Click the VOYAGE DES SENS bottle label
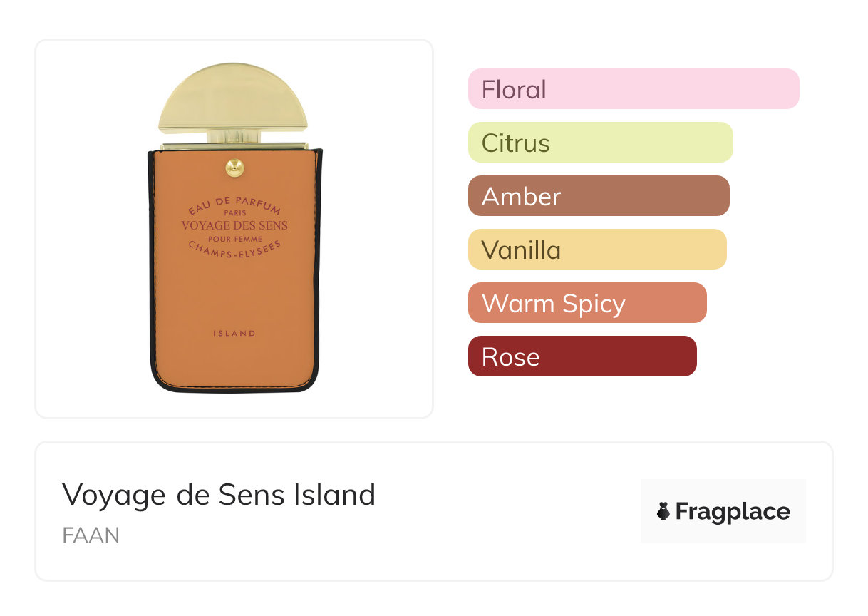 point(234,225)
